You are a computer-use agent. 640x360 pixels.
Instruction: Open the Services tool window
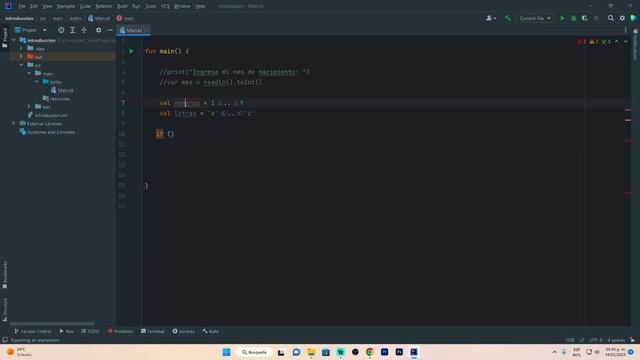[x=183, y=331]
